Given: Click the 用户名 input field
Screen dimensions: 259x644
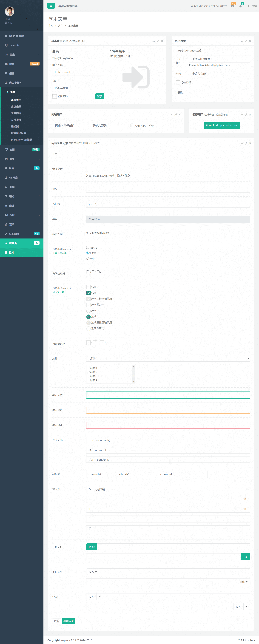Looking at the screenshot, I should 172,489.
